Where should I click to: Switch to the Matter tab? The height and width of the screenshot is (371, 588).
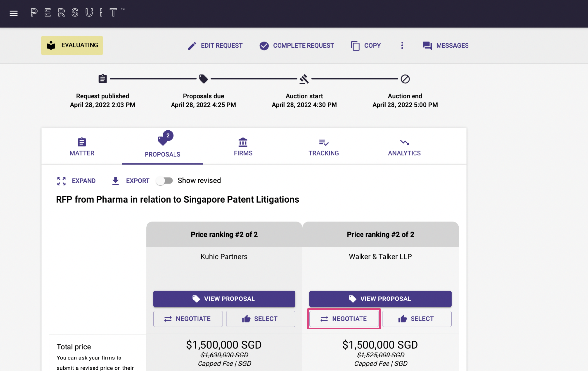tap(82, 147)
